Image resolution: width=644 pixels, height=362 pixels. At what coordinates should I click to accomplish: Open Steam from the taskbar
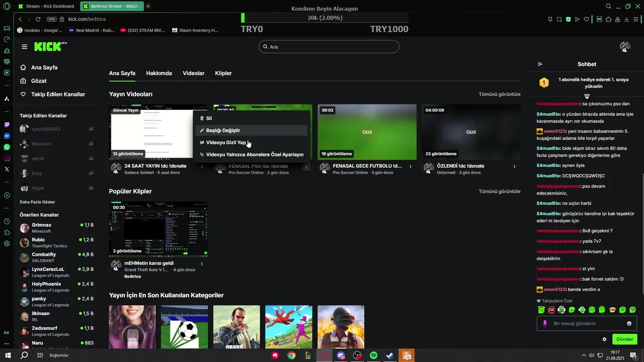coord(390,355)
